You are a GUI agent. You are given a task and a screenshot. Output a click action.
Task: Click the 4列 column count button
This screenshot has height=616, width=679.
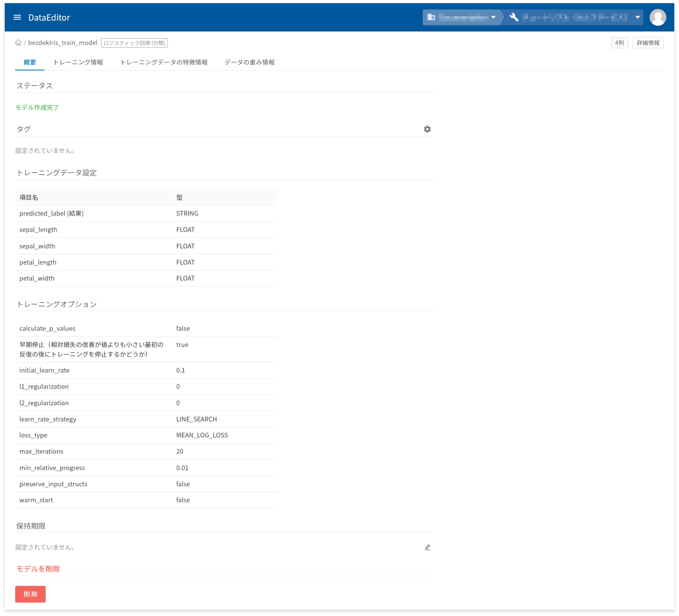pos(619,43)
